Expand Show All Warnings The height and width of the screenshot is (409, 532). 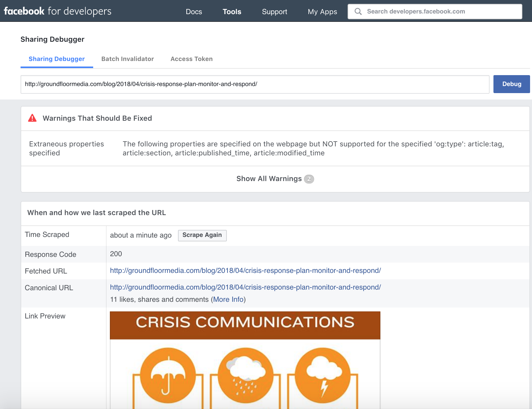point(269,179)
